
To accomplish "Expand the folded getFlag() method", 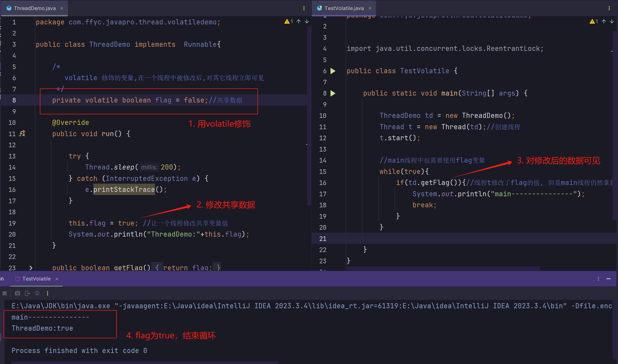I will (31, 268).
